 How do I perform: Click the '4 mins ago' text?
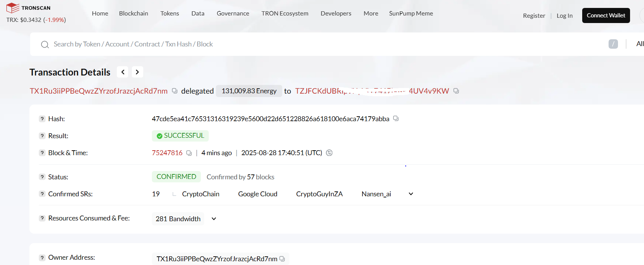click(x=216, y=153)
